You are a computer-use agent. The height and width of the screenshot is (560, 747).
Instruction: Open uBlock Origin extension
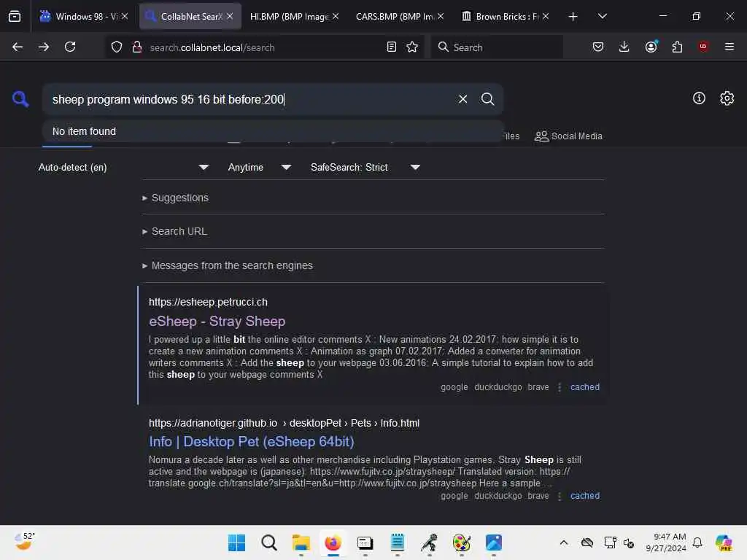703,47
